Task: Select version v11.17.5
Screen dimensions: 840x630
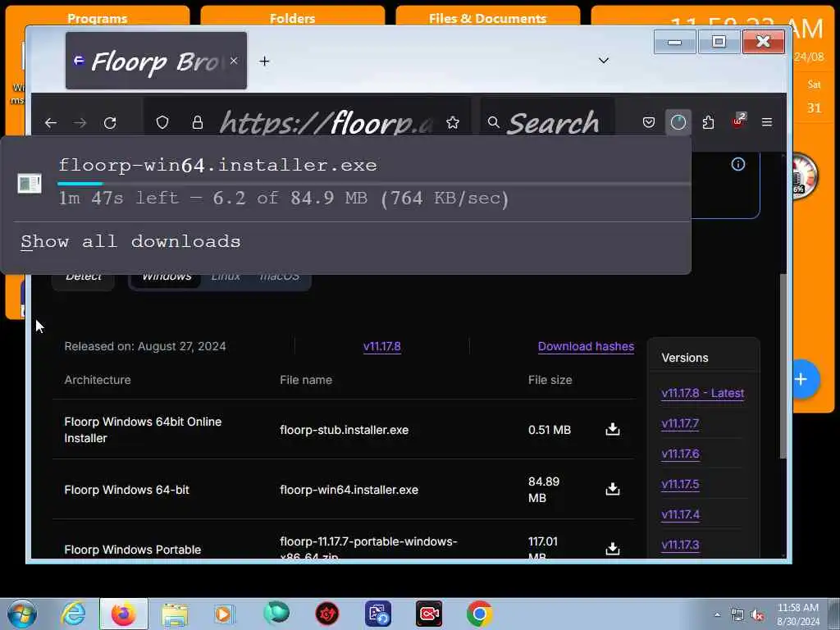Action: point(680,484)
